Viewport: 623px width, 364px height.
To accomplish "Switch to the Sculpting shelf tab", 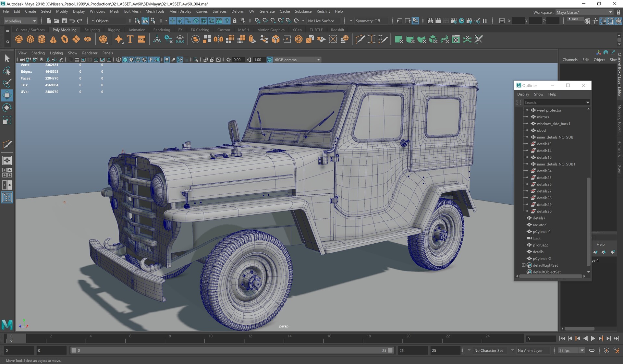I will 92,30.
